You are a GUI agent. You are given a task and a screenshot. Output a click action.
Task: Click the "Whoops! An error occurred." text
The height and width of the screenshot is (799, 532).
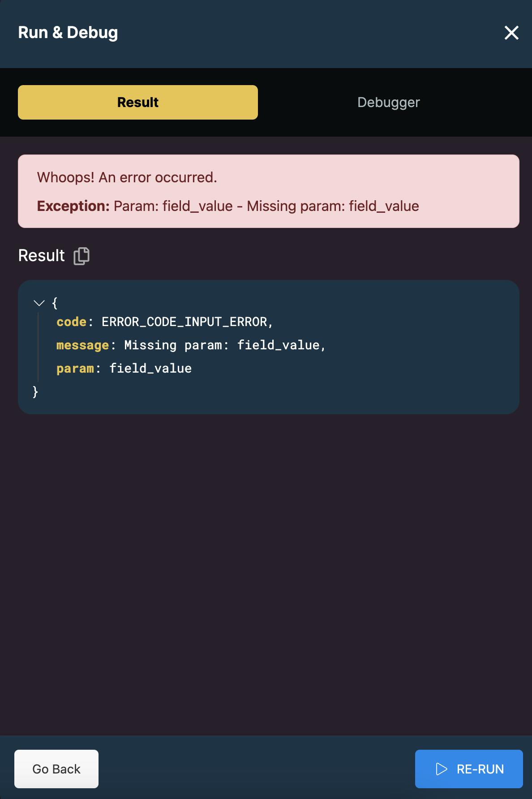(127, 178)
